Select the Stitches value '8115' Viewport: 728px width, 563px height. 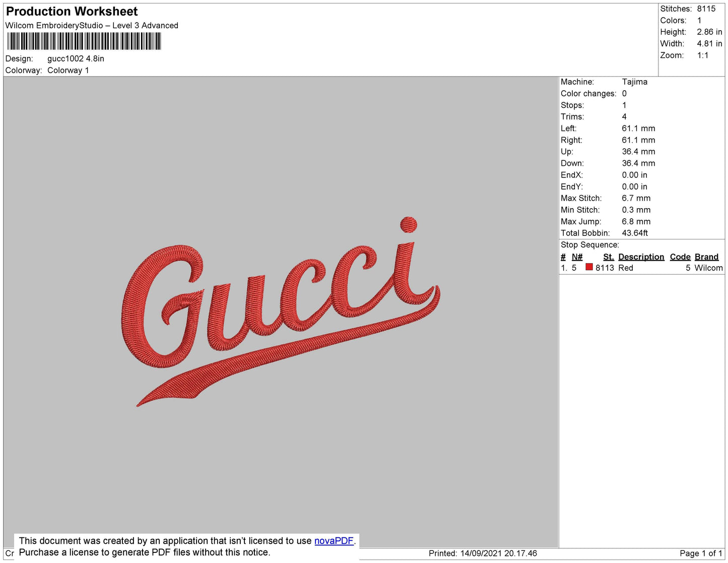click(x=706, y=9)
